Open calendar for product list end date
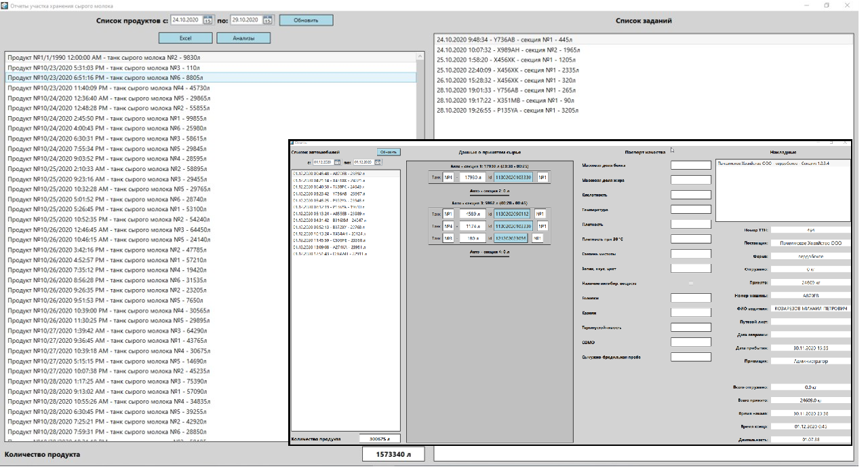The height and width of the screenshot is (471, 868). click(x=268, y=20)
